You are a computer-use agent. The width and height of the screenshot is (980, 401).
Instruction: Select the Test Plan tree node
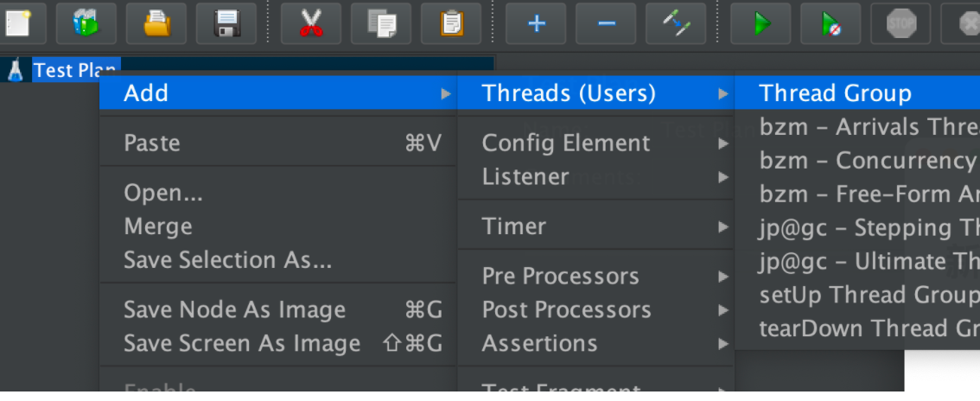75,69
